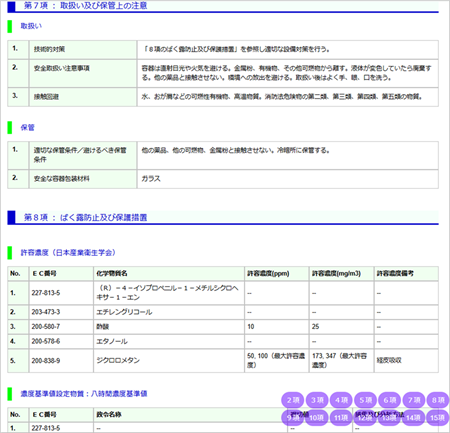The image size is (450, 433).
Task: Click the 許容濃度備考 column header
Action: 395,273
